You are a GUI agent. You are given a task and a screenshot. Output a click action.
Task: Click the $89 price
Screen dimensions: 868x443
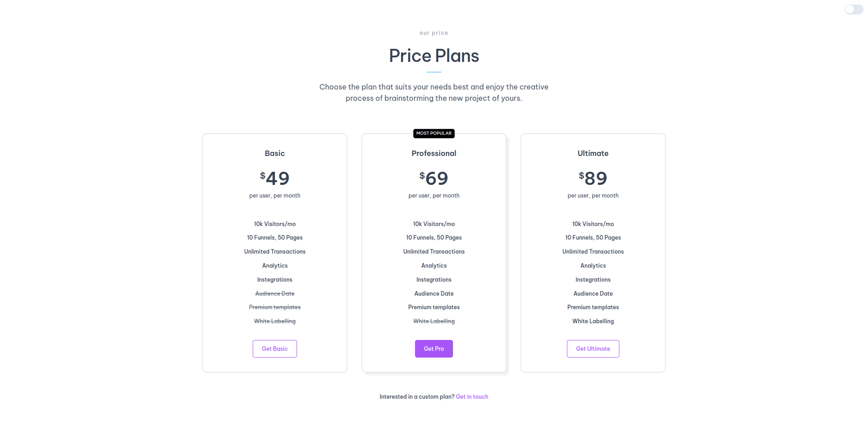pos(593,178)
